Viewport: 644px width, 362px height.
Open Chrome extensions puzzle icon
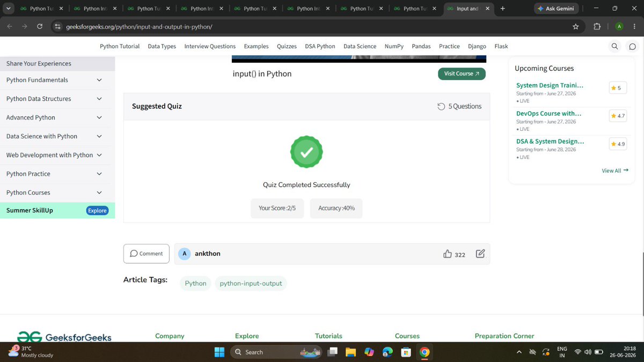[597, 27]
